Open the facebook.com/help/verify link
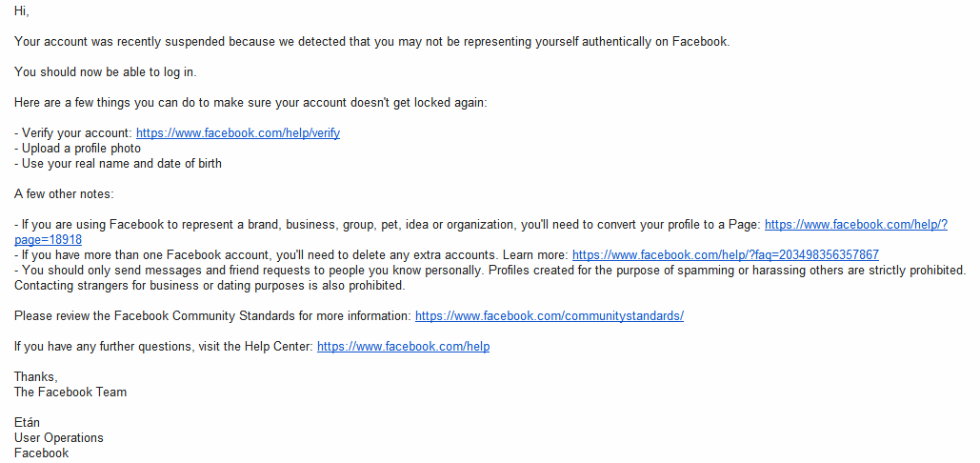 coord(238,133)
